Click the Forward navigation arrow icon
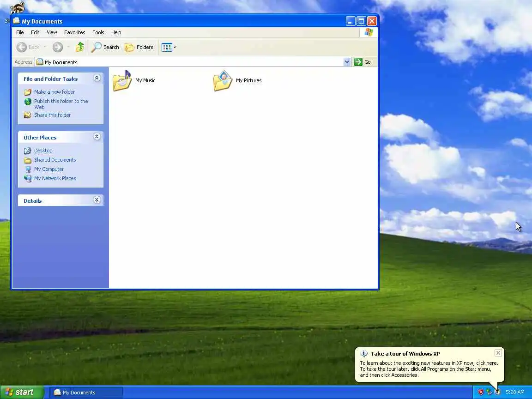Viewport: 532px width, 399px height. point(58,47)
